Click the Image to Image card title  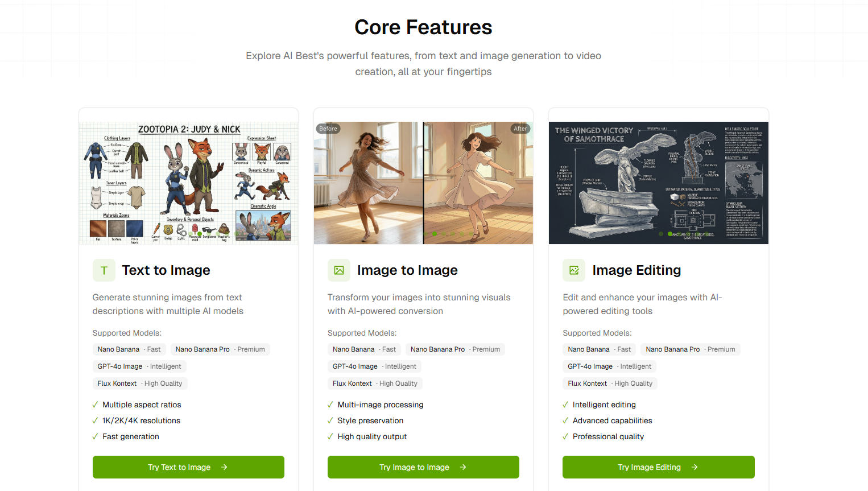[407, 270]
